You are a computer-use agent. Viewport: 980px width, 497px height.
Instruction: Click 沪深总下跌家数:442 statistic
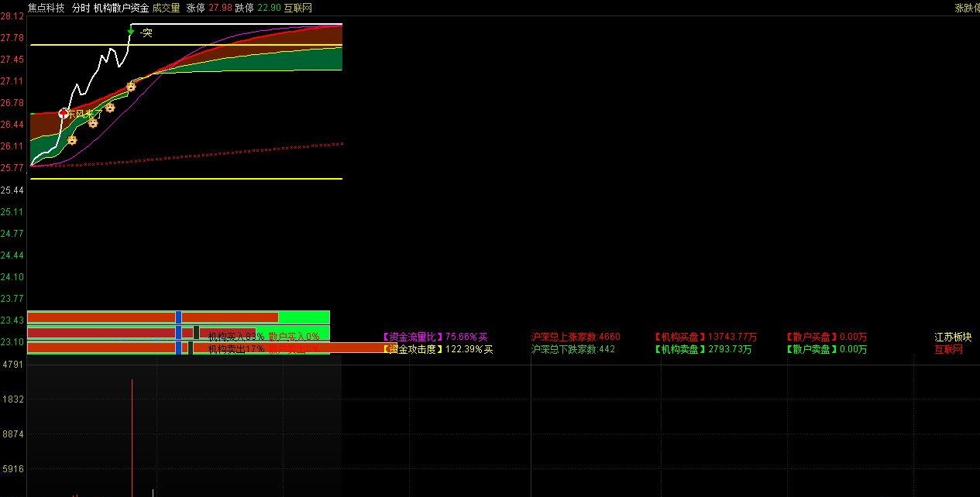click(x=573, y=349)
